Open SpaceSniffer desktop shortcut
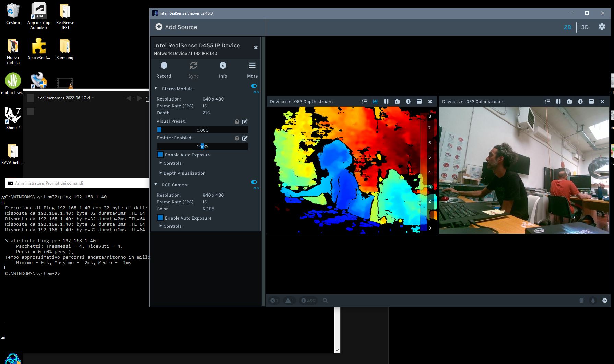614x364 pixels. (x=39, y=49)
